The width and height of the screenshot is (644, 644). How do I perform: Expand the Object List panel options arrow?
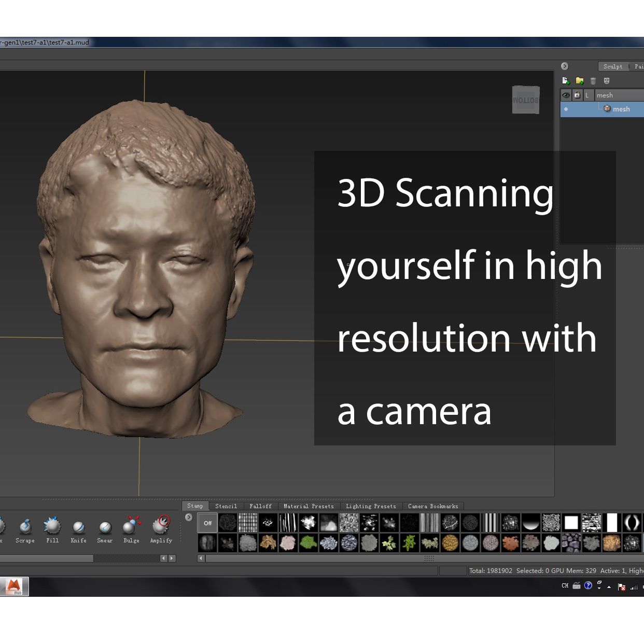coord(564,66)
